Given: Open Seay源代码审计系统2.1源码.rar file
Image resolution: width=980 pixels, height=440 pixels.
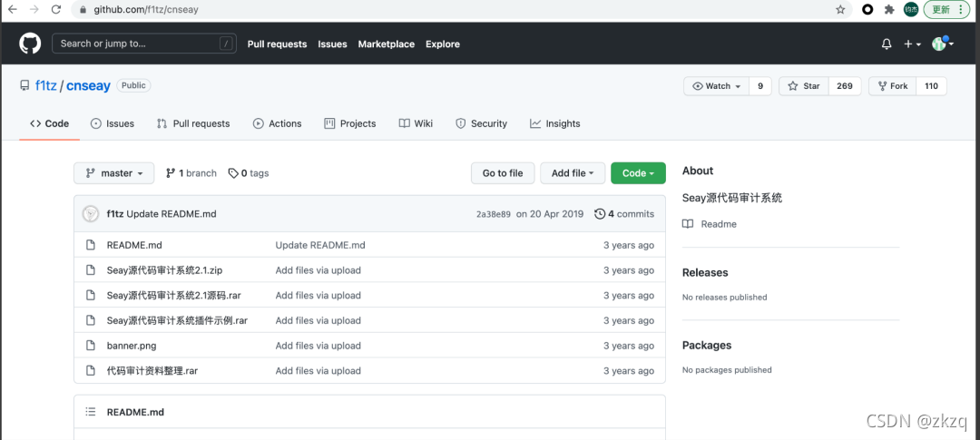Looking at the screenshot, I should [173, 296].
